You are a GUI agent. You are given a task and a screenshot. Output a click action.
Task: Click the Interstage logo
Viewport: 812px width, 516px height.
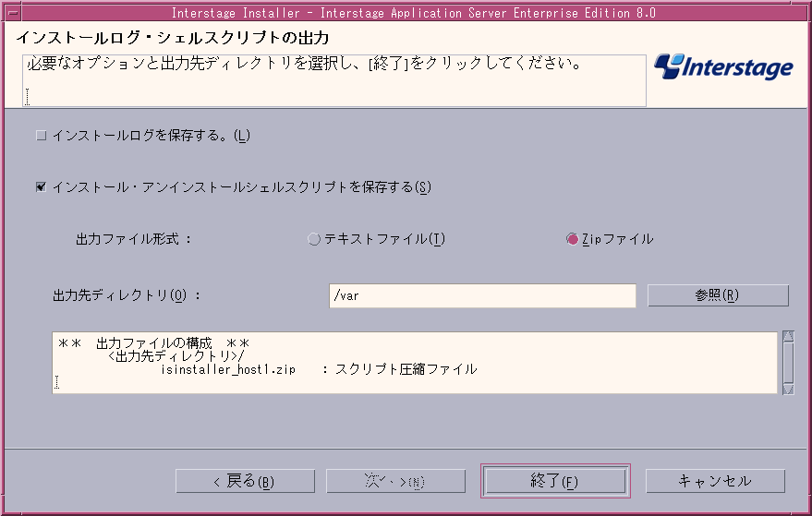[723, 66]
